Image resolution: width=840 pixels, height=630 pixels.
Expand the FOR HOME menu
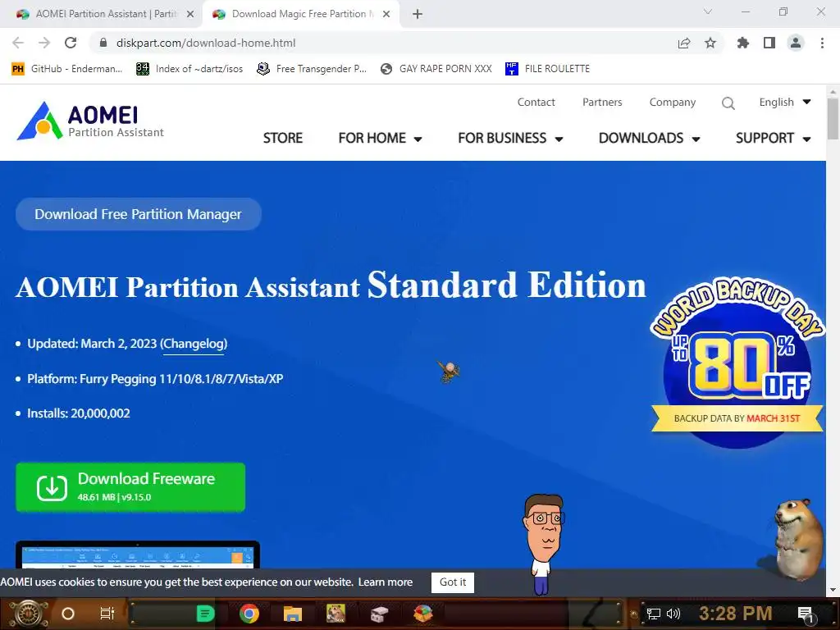[x=381, y=138]
